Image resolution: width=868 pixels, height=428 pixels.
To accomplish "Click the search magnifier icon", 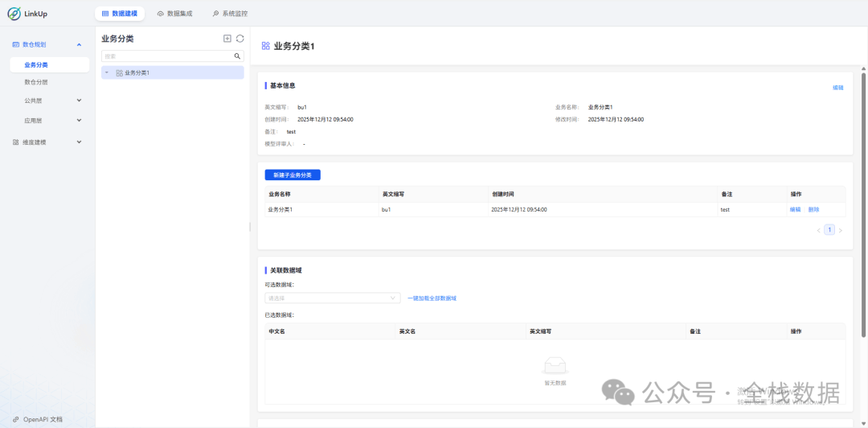I will click(x=237, y=56).
